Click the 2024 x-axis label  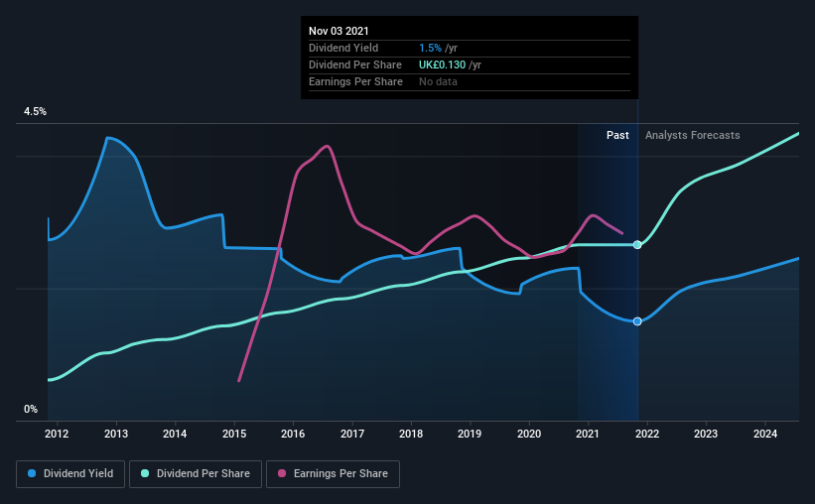pyautogui.click(x=765, y=434)
